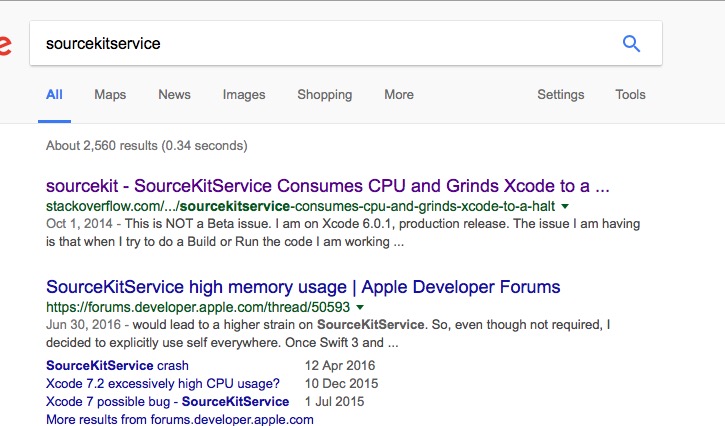725x426 pixels.
Task: Select the All results tab
Action: point(54,95)
